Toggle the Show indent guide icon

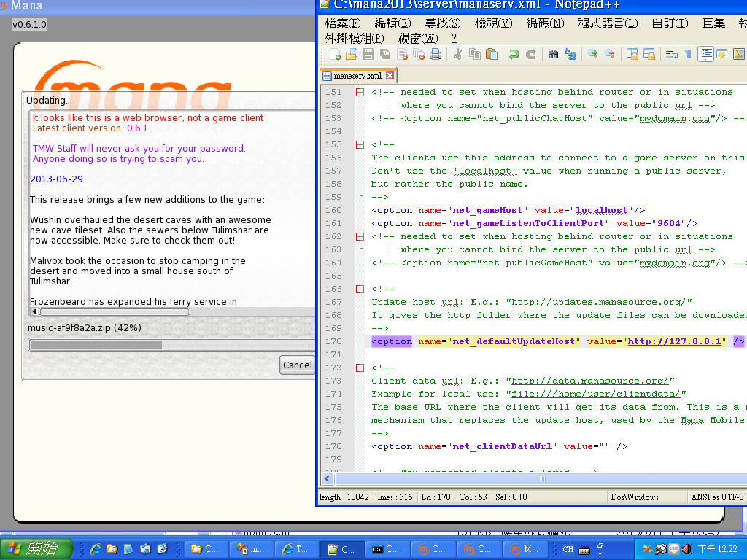coord(705,54)
